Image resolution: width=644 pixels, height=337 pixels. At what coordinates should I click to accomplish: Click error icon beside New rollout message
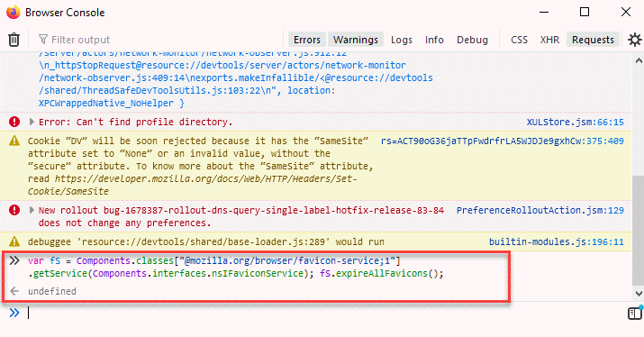tap(14, 210)
